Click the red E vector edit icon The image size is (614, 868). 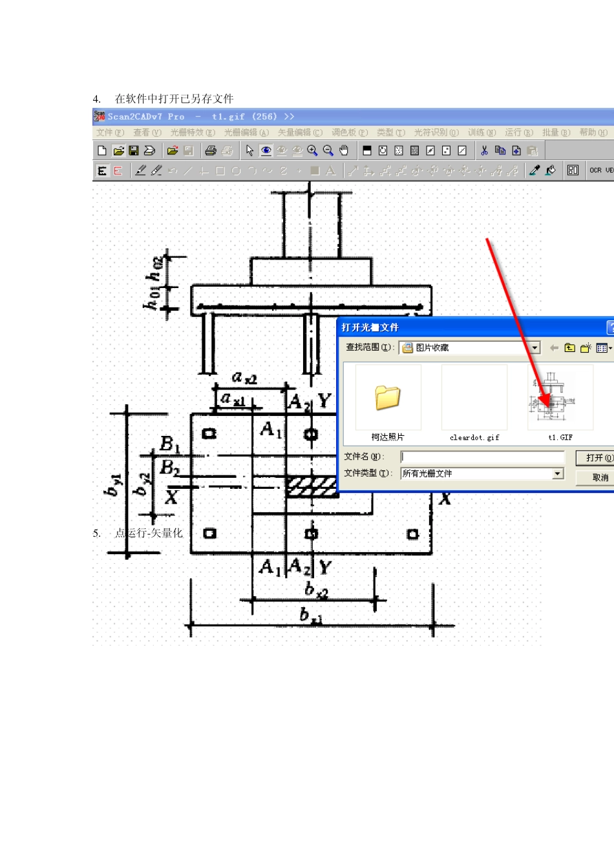click(x=118, y=170)
